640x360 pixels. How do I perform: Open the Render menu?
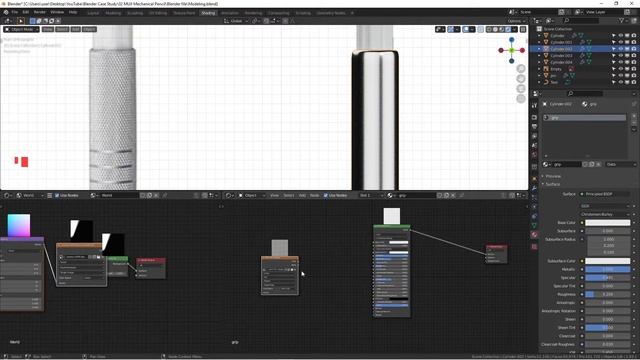click(40, 12)
